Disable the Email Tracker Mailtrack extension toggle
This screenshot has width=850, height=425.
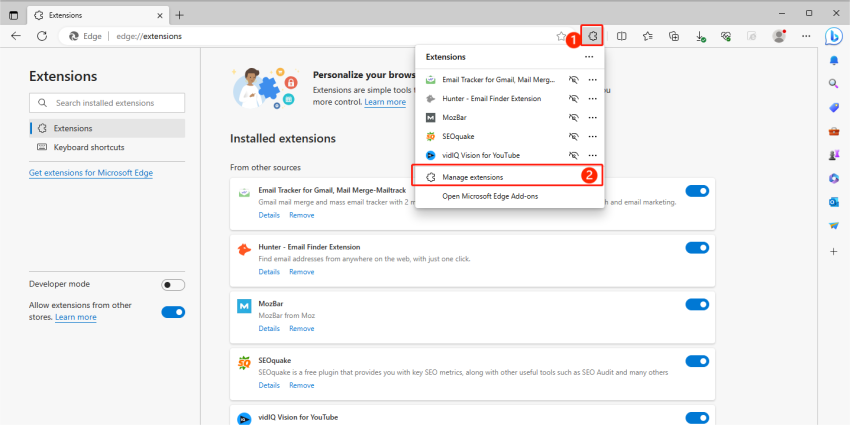tap(697, 191)
